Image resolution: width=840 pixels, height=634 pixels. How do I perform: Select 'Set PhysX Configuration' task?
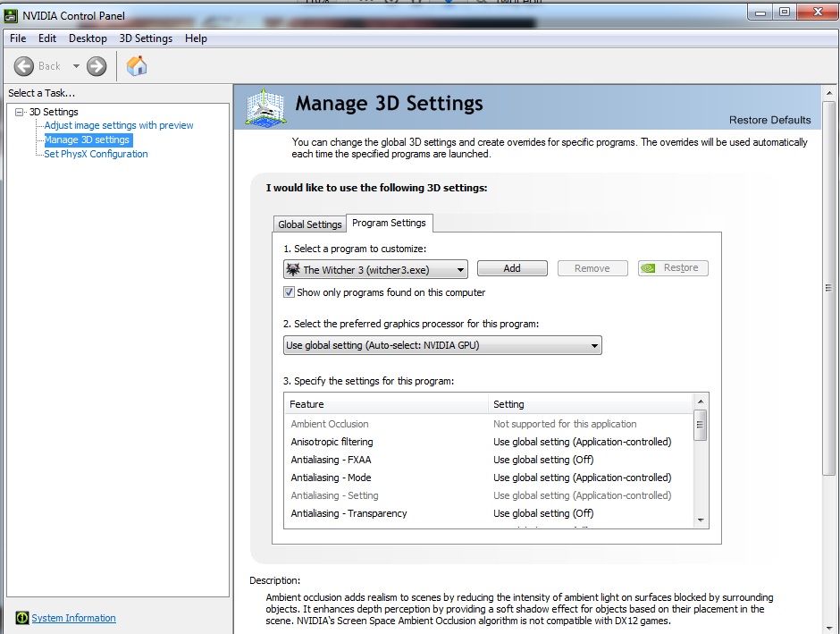(96, 154)
